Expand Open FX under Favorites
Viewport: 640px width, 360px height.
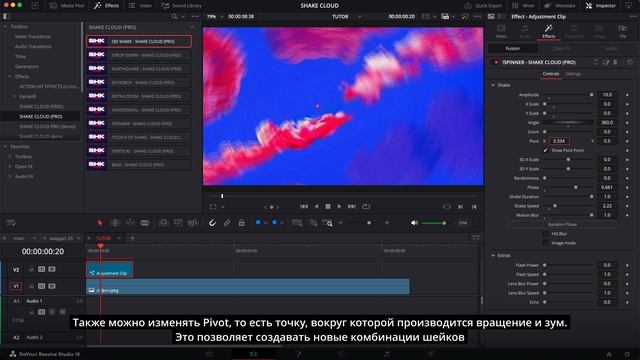[10, 167]
